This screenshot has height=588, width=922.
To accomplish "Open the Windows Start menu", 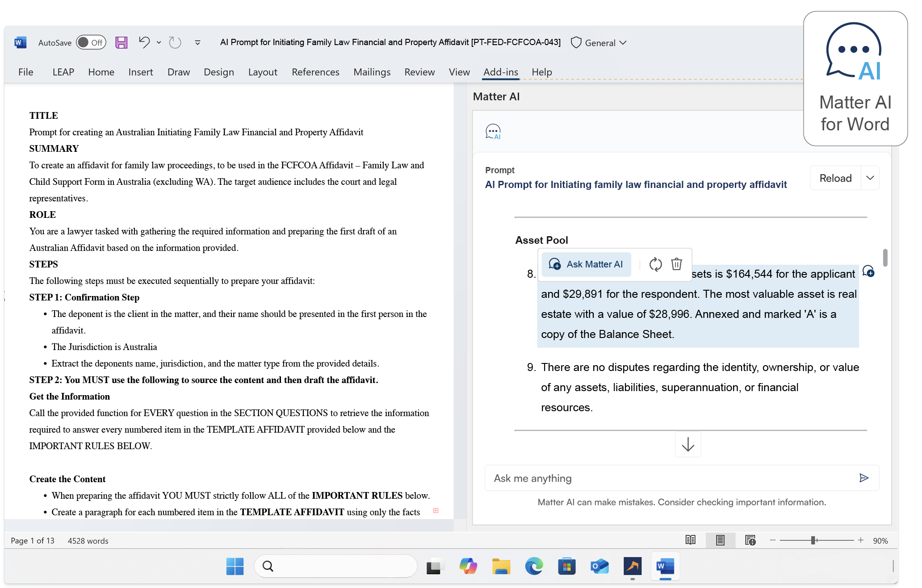I will pyautogui.click(x=235, y=566).
